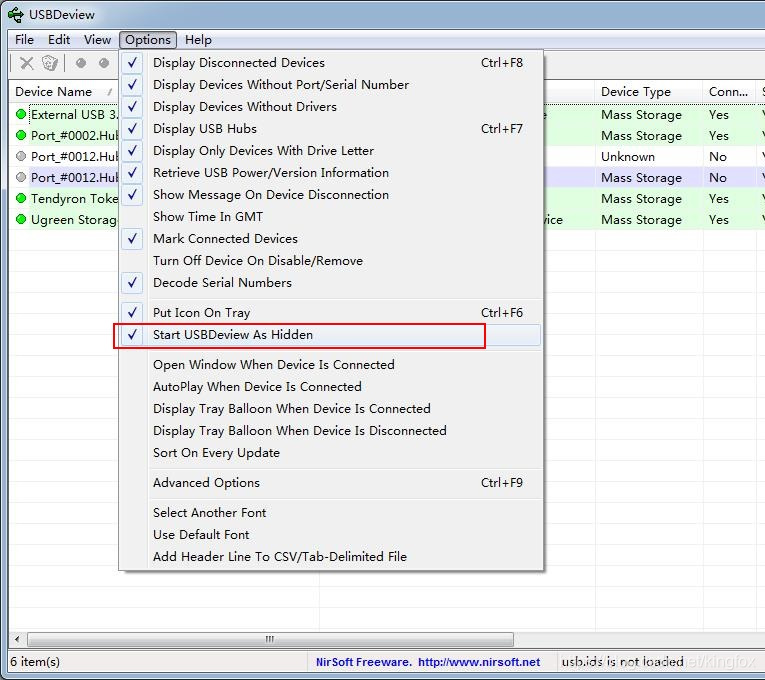
Task: Click green status dot for External USB 3 device
Action: (x=20, y=115)
